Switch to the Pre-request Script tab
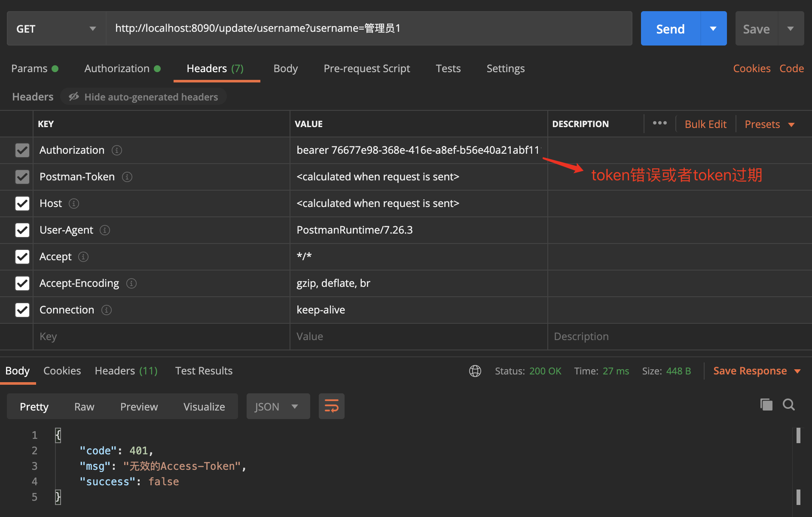This screenshot has height=517, width=812. point(367,68)
